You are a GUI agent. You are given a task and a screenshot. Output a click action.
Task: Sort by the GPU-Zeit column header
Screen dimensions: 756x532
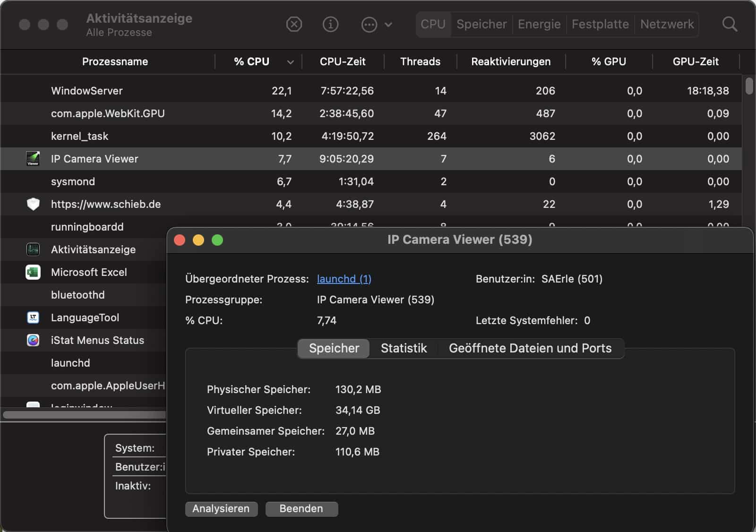696,62
